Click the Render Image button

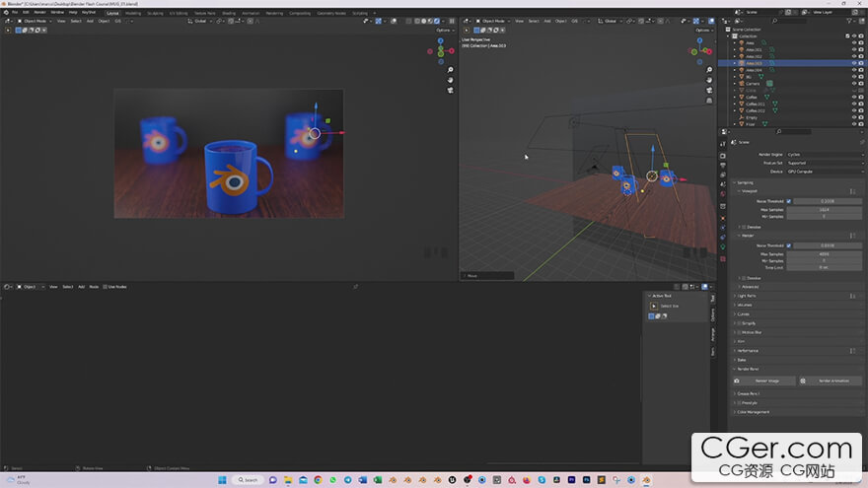[763, 381]
